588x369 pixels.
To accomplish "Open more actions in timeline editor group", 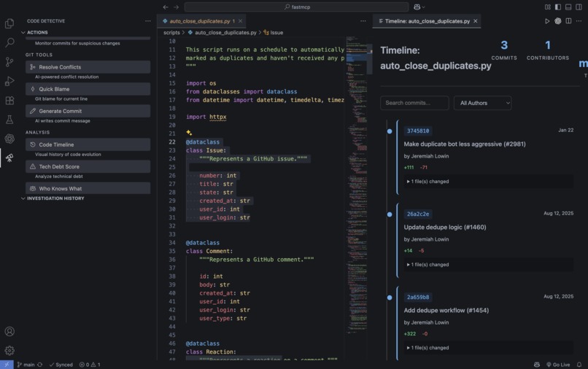I will (x=579, y=21).
